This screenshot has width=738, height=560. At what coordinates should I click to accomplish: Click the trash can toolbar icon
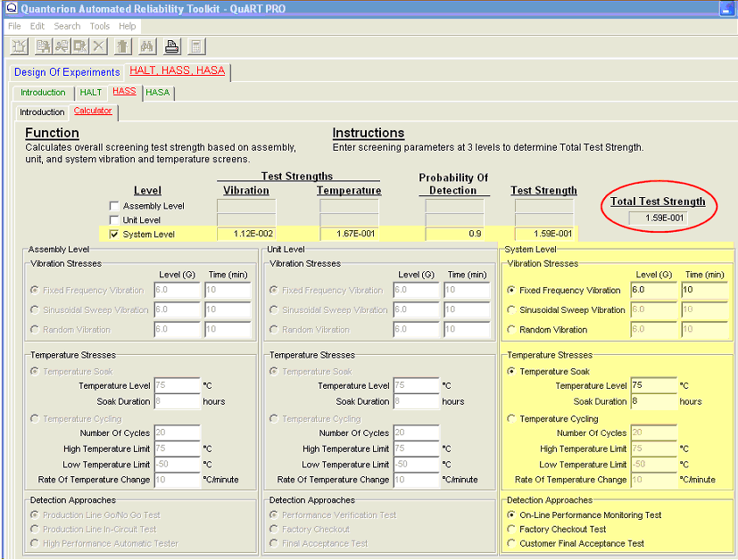122,46
